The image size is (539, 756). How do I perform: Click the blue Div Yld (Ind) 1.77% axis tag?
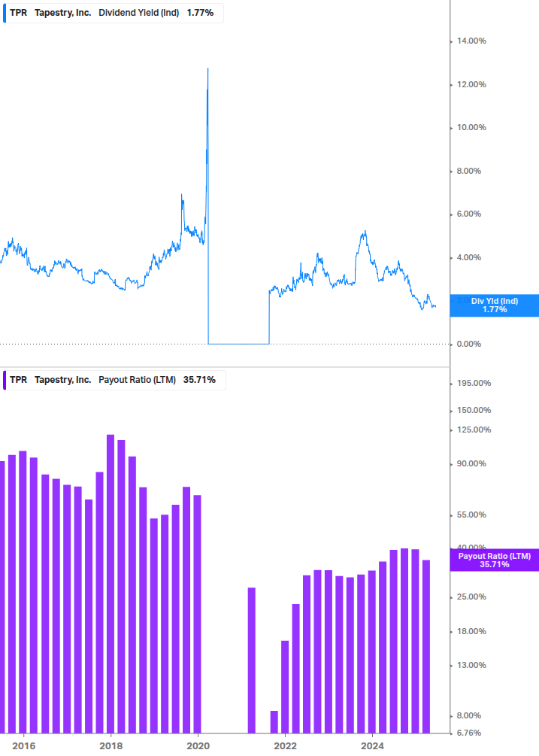pos(494,305)
